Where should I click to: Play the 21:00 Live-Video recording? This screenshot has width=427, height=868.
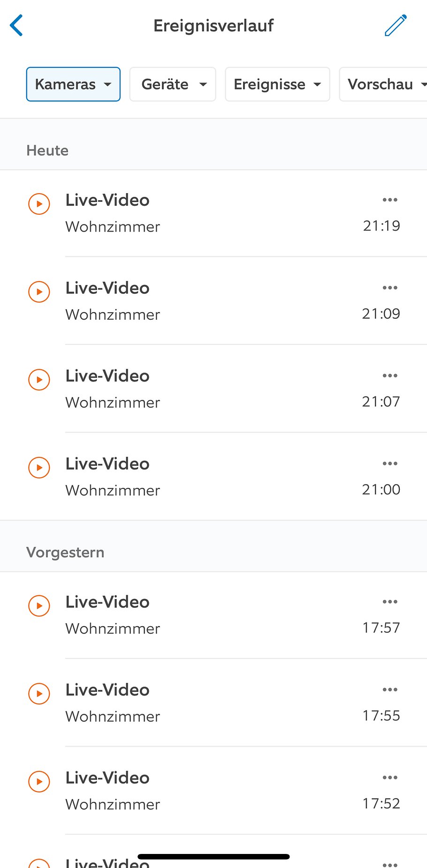39,467
